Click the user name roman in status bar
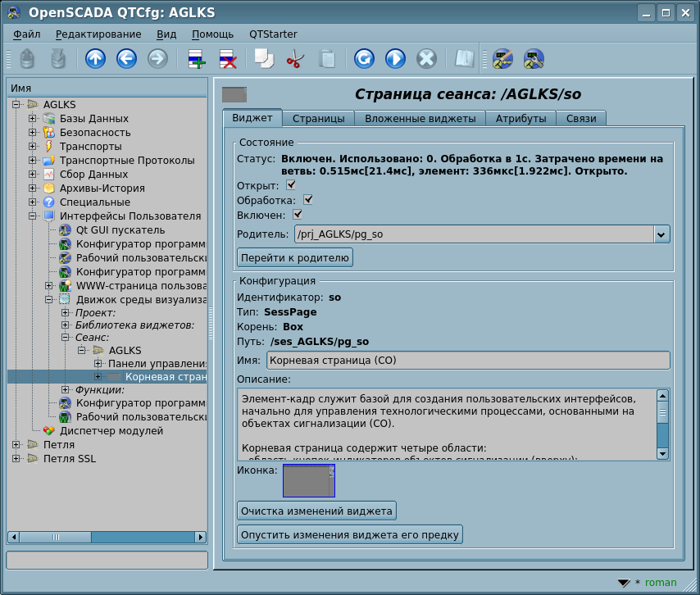700x595 pixels. [661, 583]
